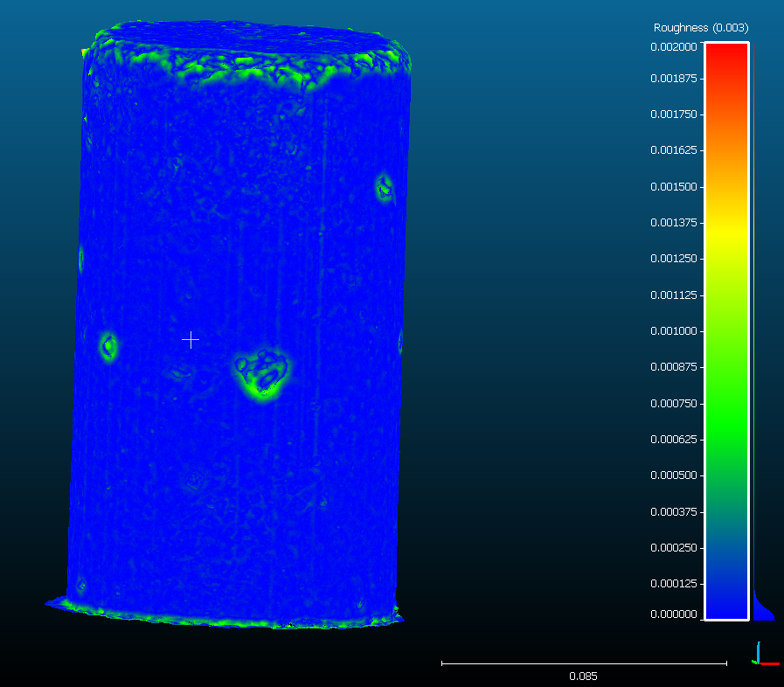784x687 pixels.
Task: Click the 0.000000 minimum value label
Action: tap(672, 614)
